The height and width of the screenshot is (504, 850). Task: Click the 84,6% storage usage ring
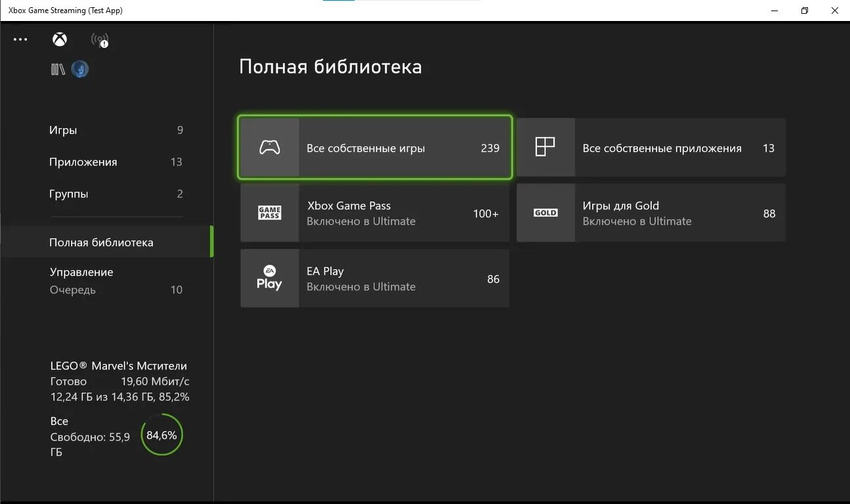161,434
